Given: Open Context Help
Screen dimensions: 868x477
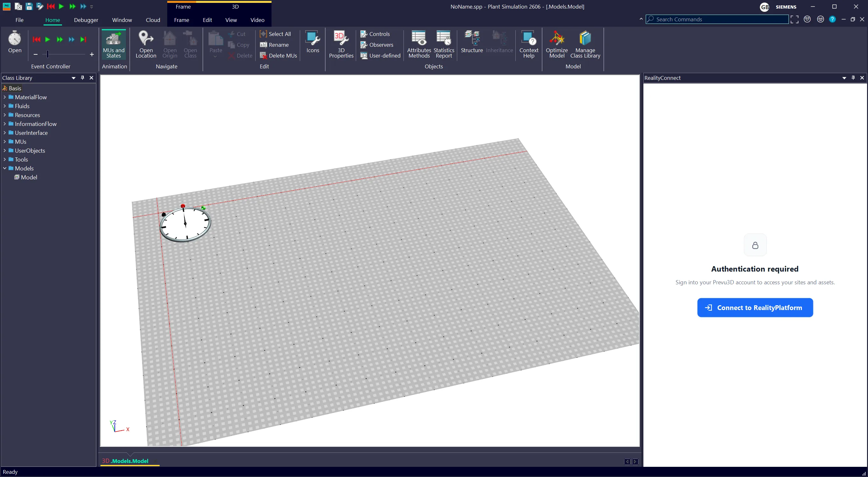Looking at the screenshot, I should (529, 44).
